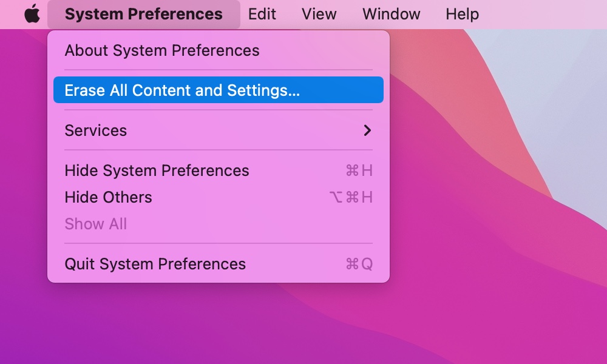Open the Edit menu
This screenshot has height=364, width=607.
262,15
